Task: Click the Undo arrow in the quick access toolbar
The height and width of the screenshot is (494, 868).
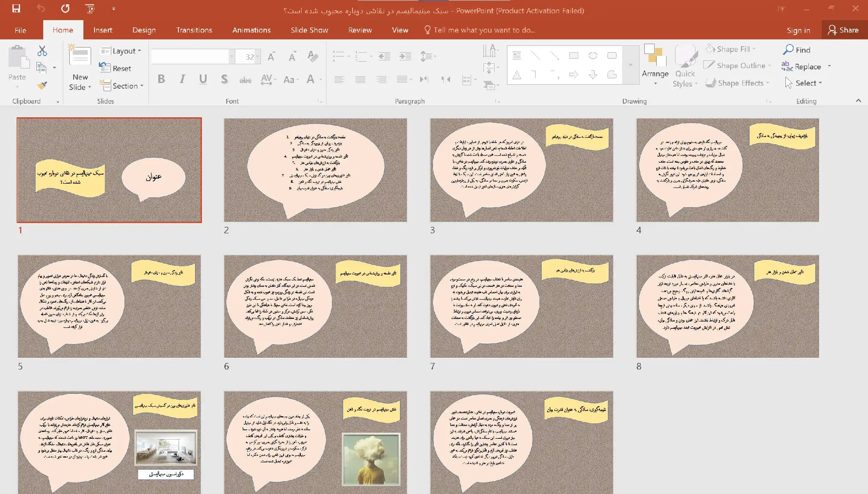Action: (41, 9)
